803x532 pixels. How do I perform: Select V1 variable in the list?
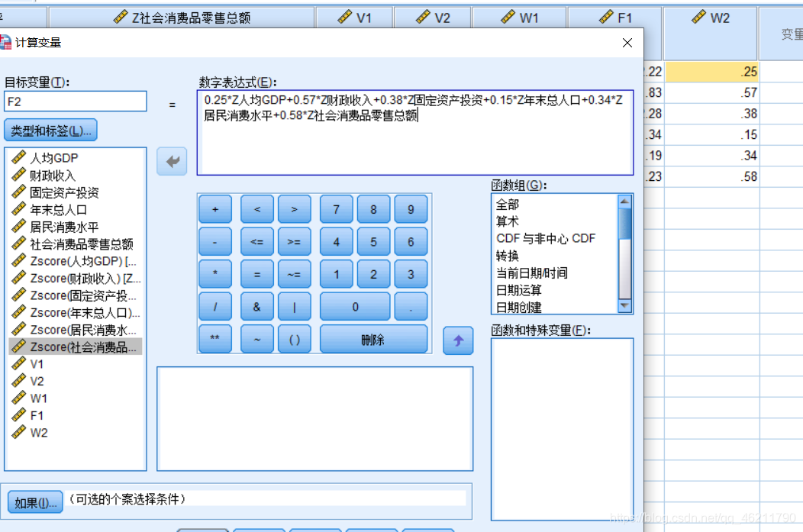point(37,364)
